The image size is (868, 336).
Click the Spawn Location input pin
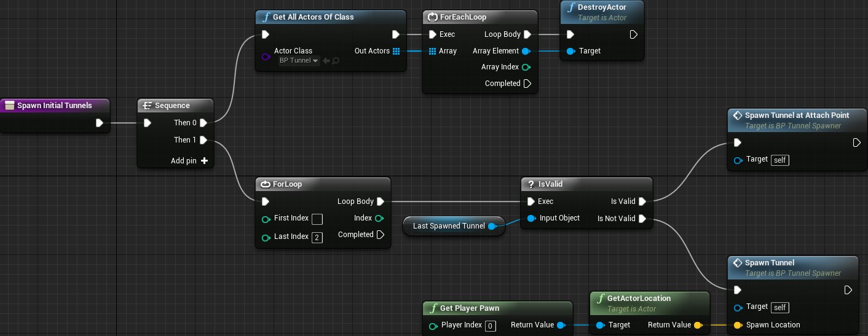click(738, 325)
